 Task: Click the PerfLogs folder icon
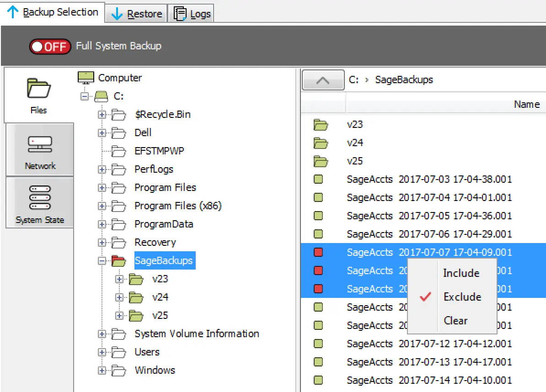click(118, 170)
